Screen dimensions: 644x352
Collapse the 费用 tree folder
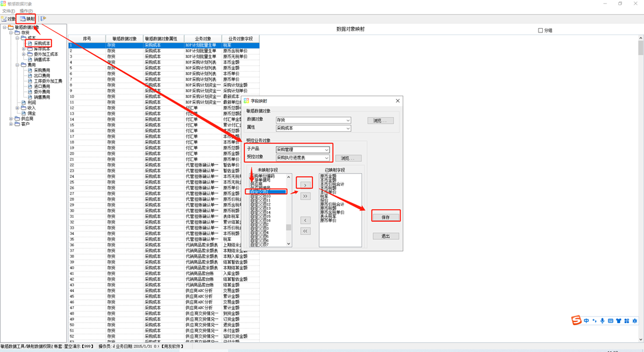(17, 65)
